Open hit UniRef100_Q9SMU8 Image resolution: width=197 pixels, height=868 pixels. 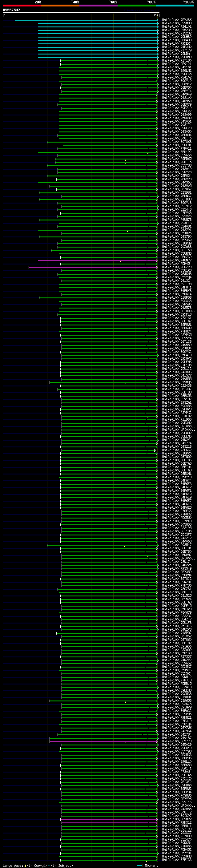176,23
